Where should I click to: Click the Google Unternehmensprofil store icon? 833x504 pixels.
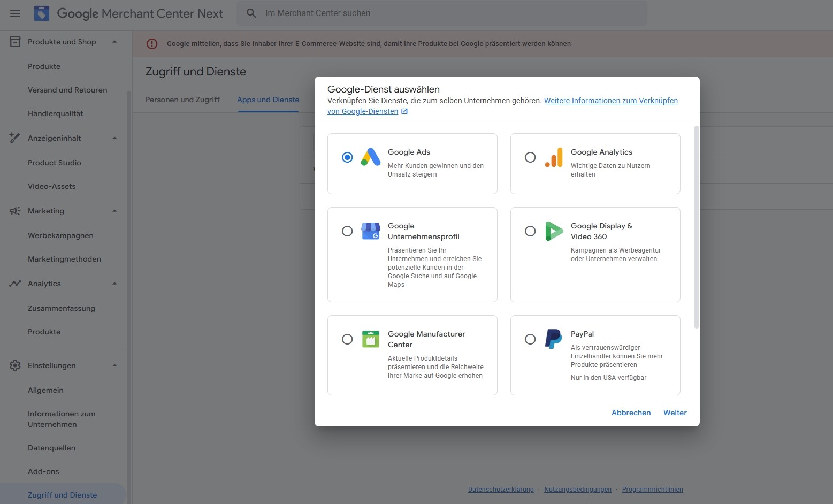pyautogui.click(x=370, y=231)
